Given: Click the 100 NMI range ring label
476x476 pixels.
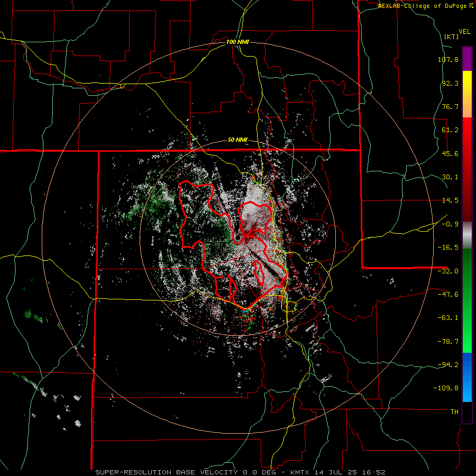Looking at the screenshot, I should [x=237, y=42].
